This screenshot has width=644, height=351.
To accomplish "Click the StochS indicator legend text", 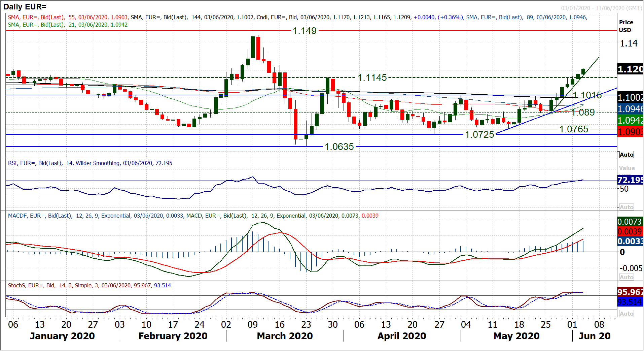I will click(x=89, y=286).
